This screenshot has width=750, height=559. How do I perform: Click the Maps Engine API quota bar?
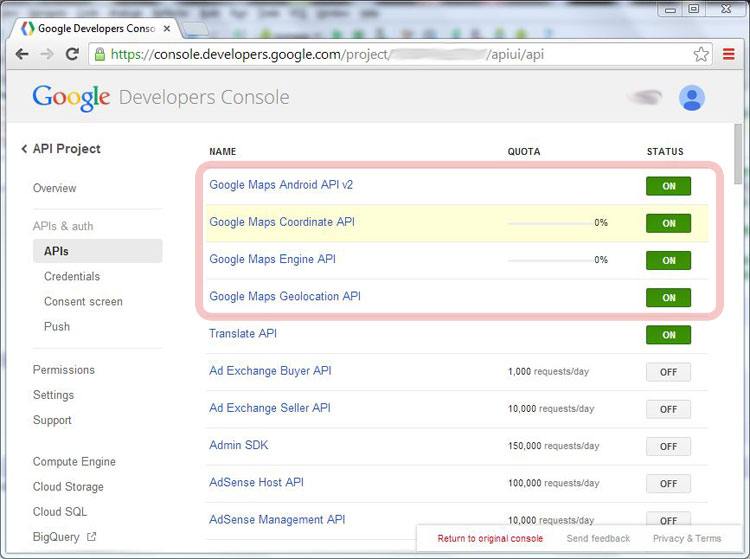tap(551, 261)
